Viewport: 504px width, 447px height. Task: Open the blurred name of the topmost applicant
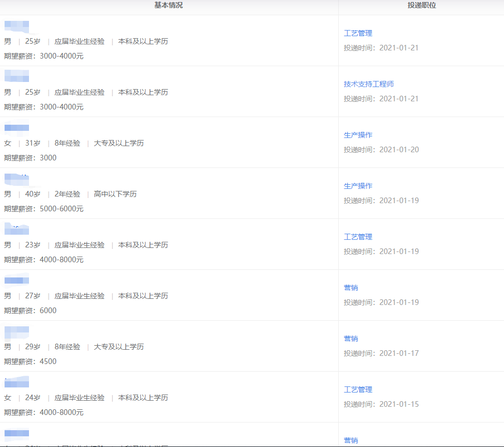coord(17,26)
